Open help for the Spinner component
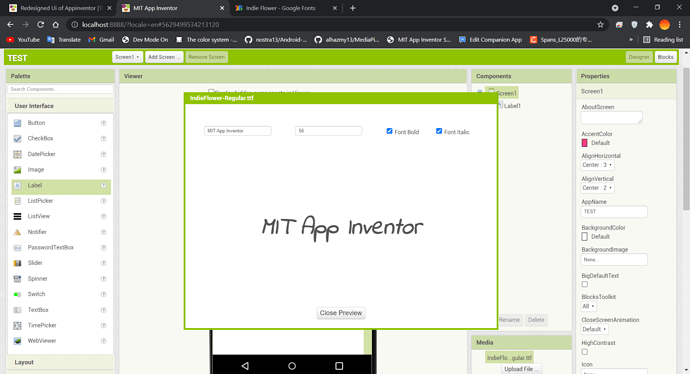 tap(103, 279)
